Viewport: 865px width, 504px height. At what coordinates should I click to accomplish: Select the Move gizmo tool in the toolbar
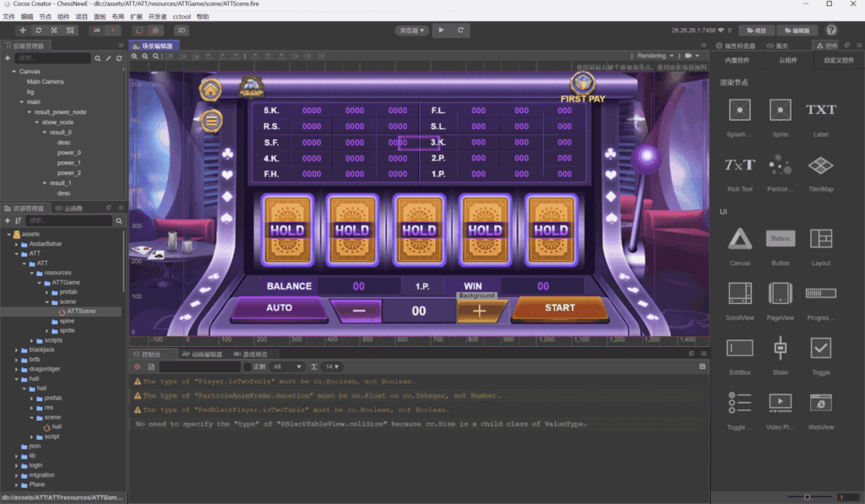[x=23, y=30]
